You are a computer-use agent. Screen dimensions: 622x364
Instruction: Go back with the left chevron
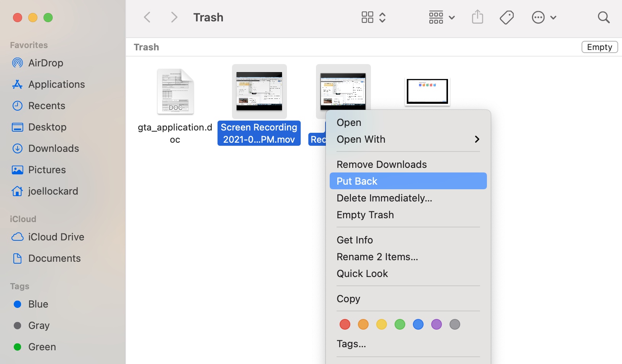click(147, 17)
